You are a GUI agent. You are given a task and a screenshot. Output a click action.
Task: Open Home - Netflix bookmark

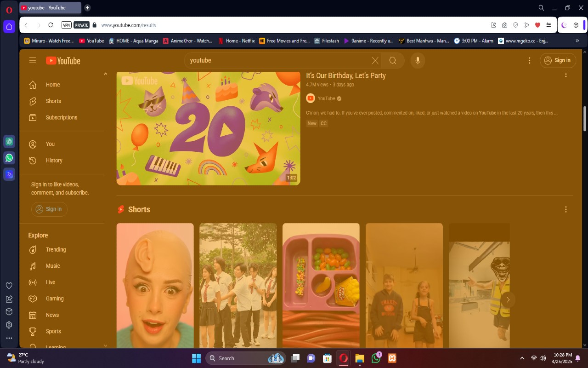(x=237, y=41)
